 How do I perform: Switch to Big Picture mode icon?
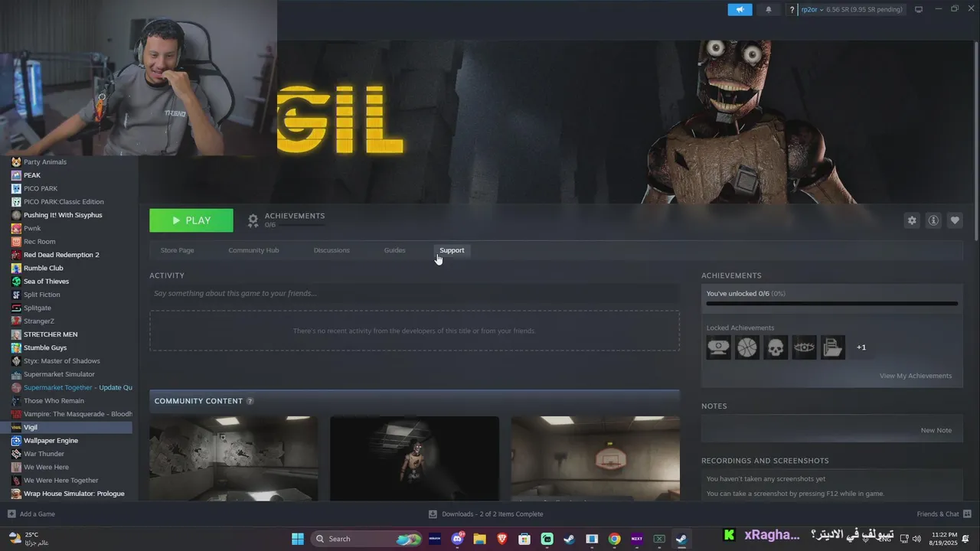(x=919, y=9)
